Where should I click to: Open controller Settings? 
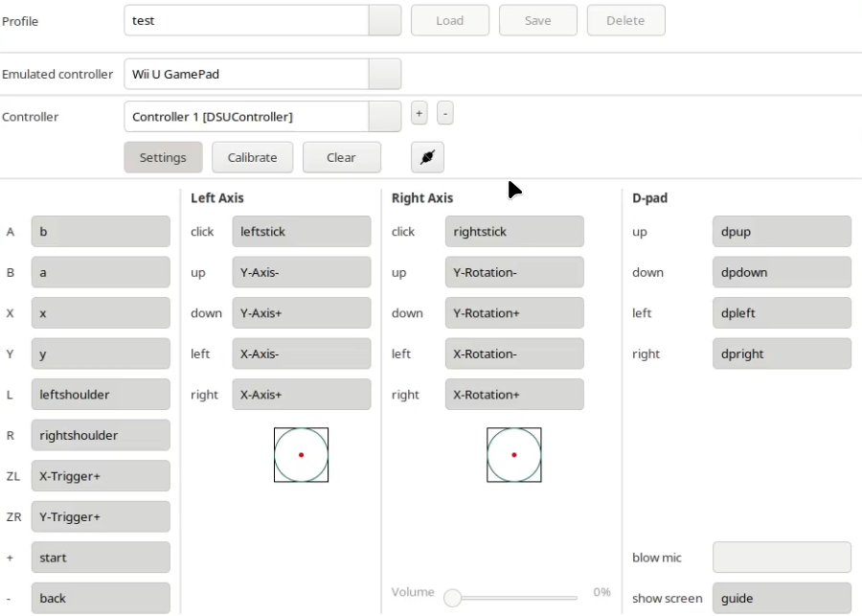click(x=163, y=157)
